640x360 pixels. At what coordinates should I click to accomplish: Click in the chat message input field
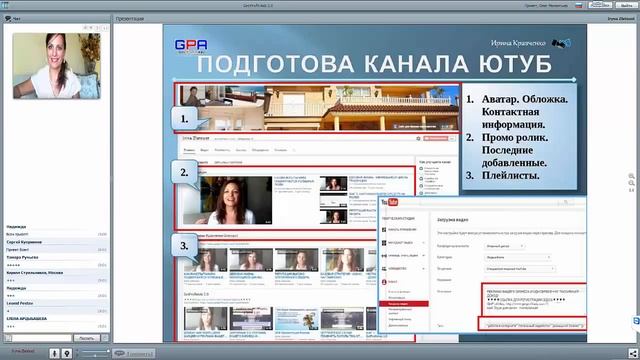point(42,338)
